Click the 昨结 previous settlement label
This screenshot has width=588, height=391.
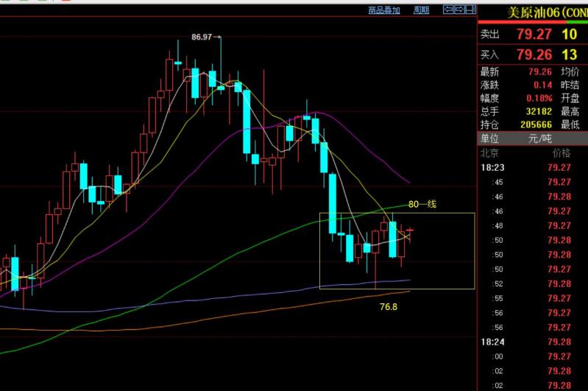coord(570,85)
